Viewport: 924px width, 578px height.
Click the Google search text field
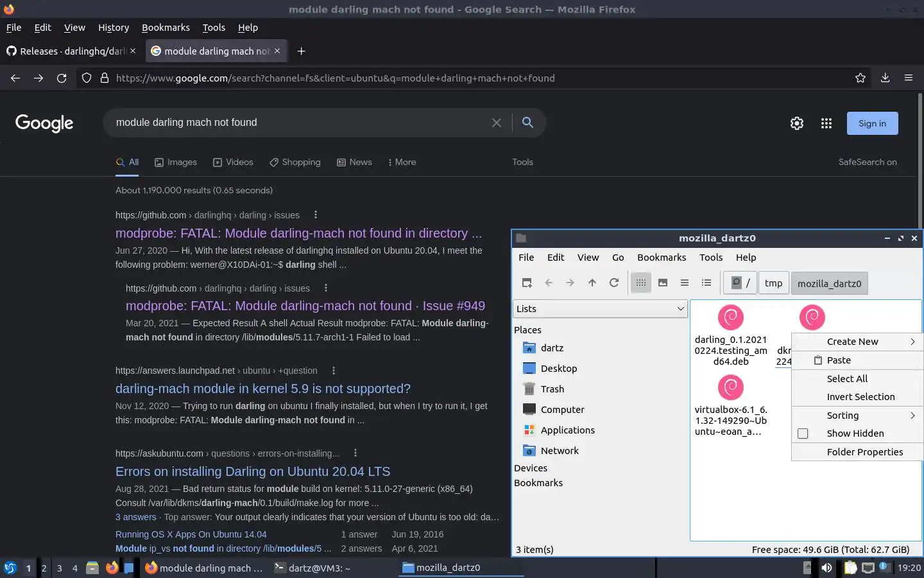coord(298,123)
